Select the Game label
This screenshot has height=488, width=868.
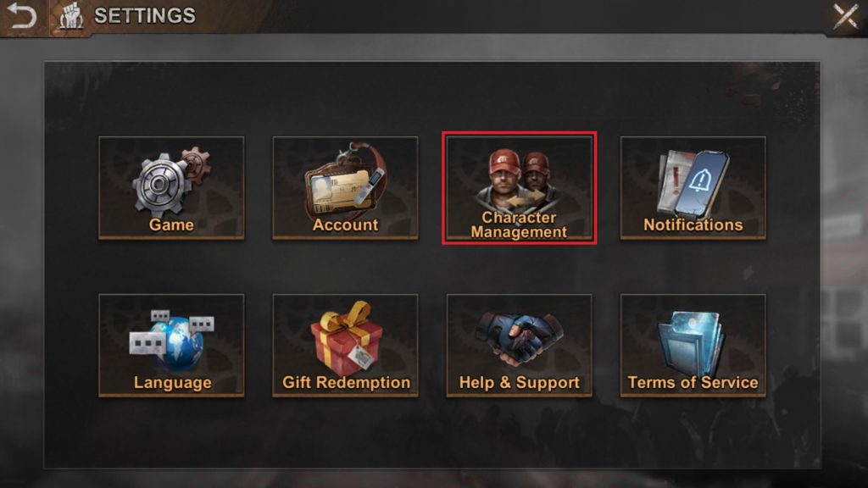tap(171, 225)
